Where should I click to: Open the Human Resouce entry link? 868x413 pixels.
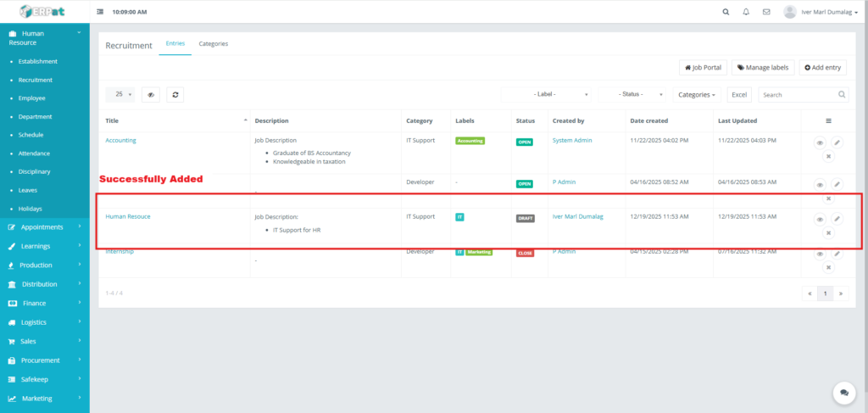click(x=128, y=216)
